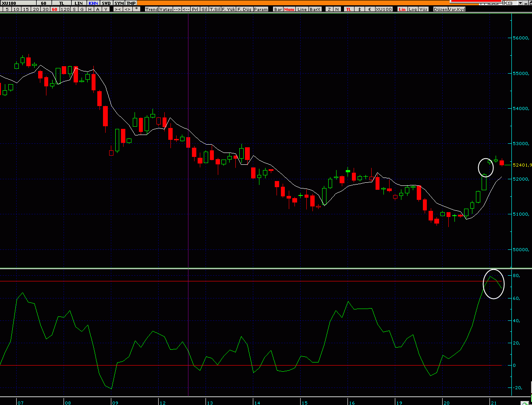This screenshot has height=405, width=532.
Task: Click the Z toolbar button
Action: (x=329, y=9)
